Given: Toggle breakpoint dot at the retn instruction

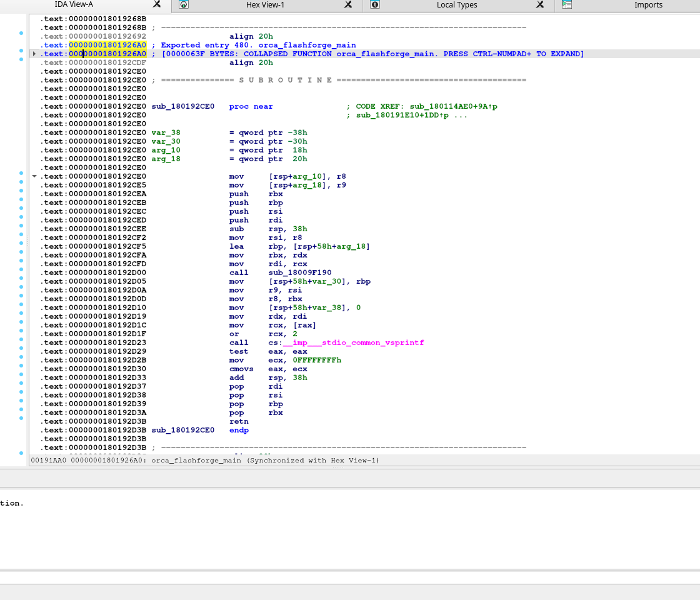Looking at the screenshot, I should coord(21,418).
